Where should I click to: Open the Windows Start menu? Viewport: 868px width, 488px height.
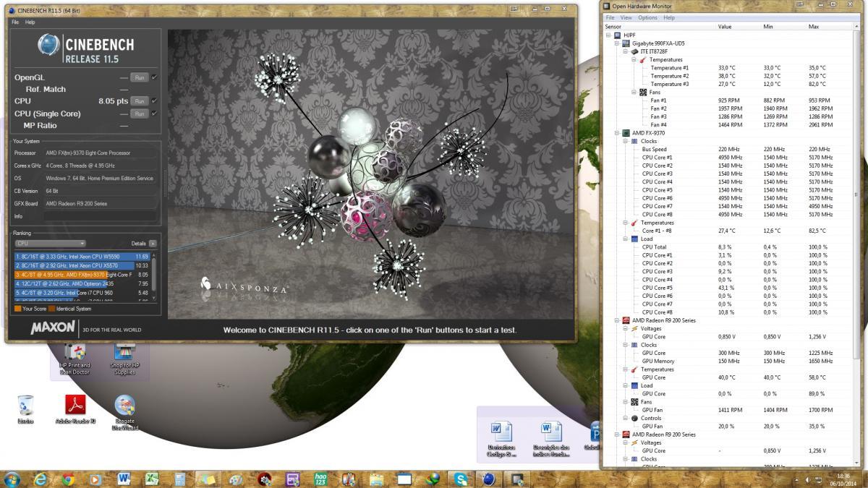coord(12,479)
